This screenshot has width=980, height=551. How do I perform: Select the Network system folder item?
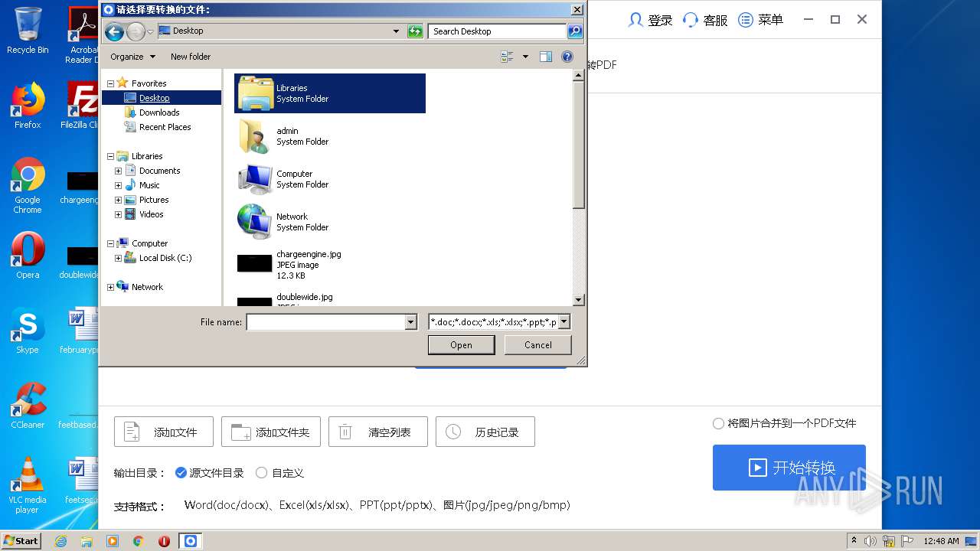(330, 222)
